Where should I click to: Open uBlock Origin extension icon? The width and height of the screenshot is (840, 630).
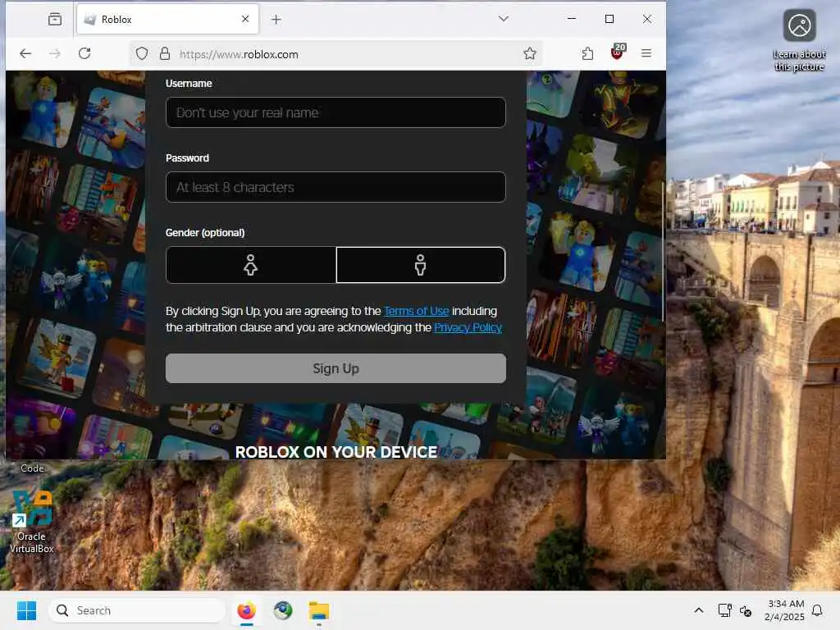(x=618, y=52)
